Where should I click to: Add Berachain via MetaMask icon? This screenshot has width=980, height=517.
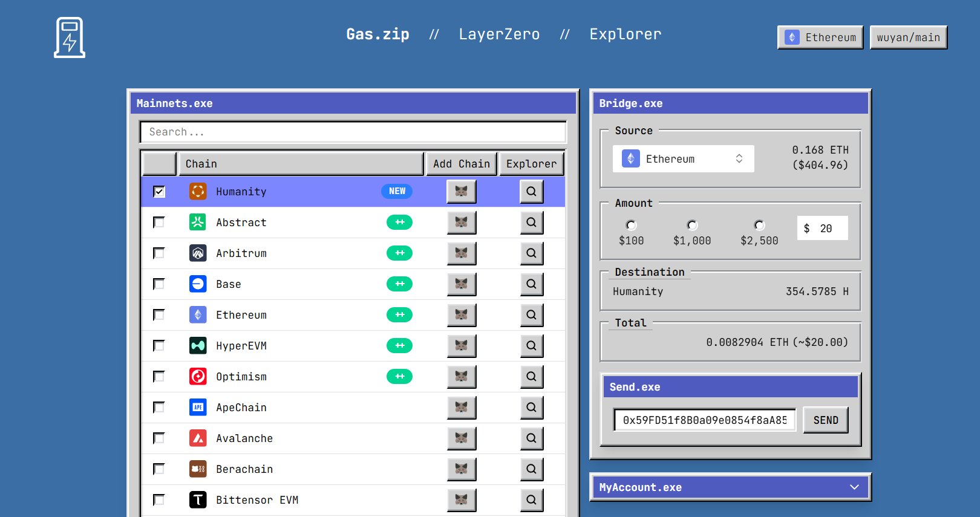click(x=462, y=469)
